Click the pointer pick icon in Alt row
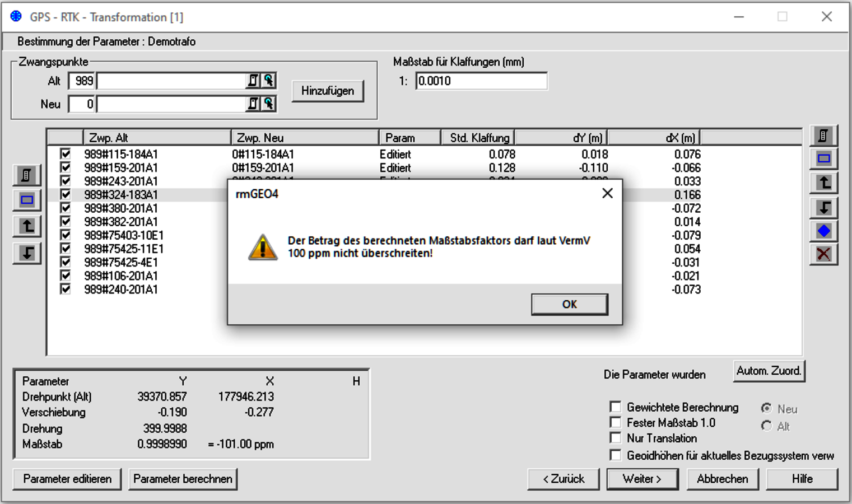The height and width of the screenshot is (504, 852). coord(269,81)
